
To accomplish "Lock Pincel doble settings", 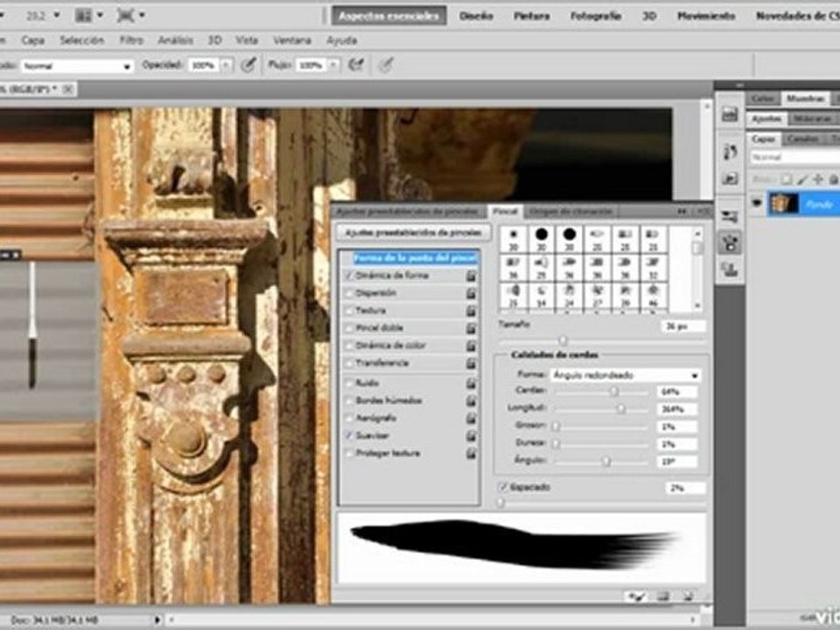I will (x=471, y=328).
